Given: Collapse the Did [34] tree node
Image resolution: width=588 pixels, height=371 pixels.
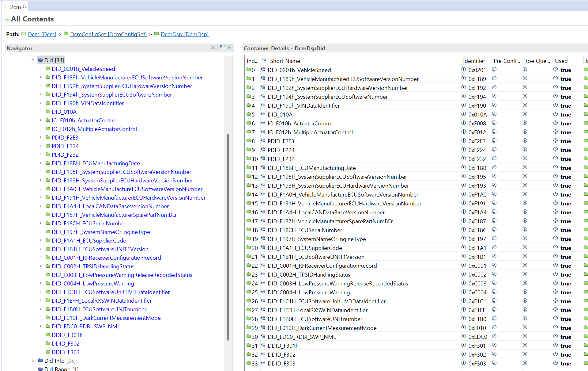Looking at the screenshot, I should click(33, 60).
